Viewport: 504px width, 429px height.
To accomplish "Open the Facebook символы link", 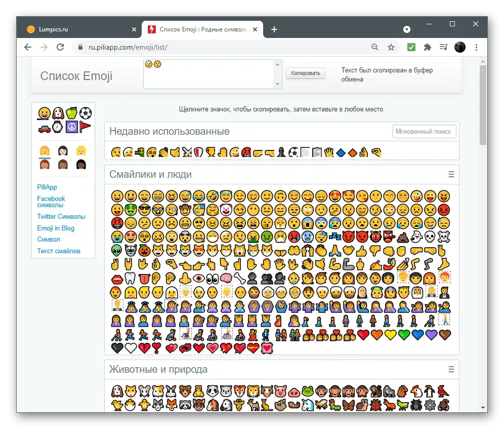I will [51, 202].
